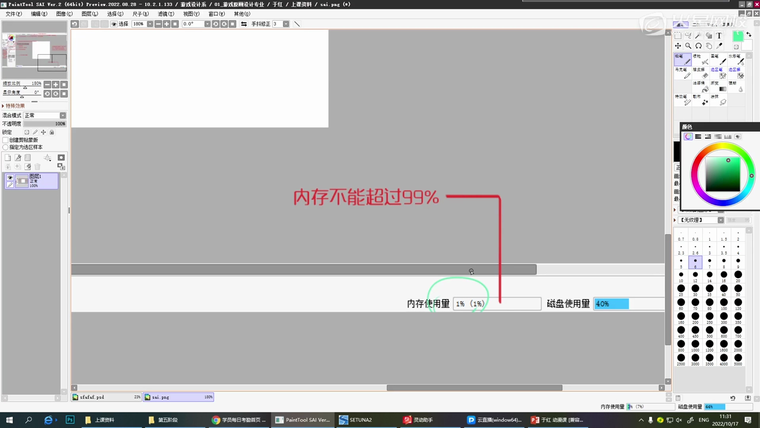Select the rectangular Selection tool
760x428 pixels.
(x=678, y=35)
